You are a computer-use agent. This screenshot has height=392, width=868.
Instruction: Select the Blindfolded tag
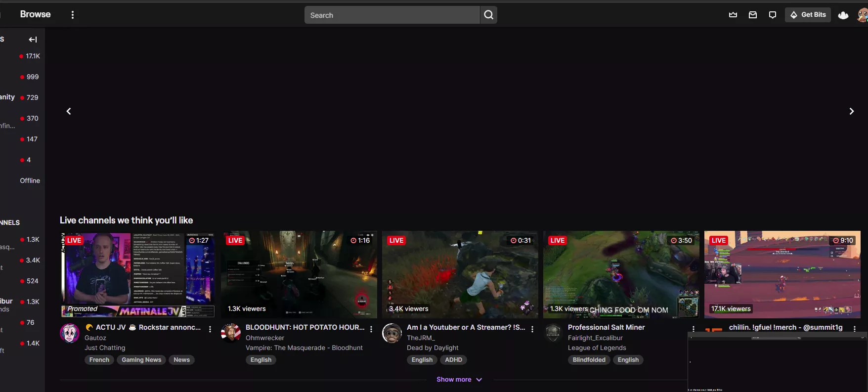[589, 360]
